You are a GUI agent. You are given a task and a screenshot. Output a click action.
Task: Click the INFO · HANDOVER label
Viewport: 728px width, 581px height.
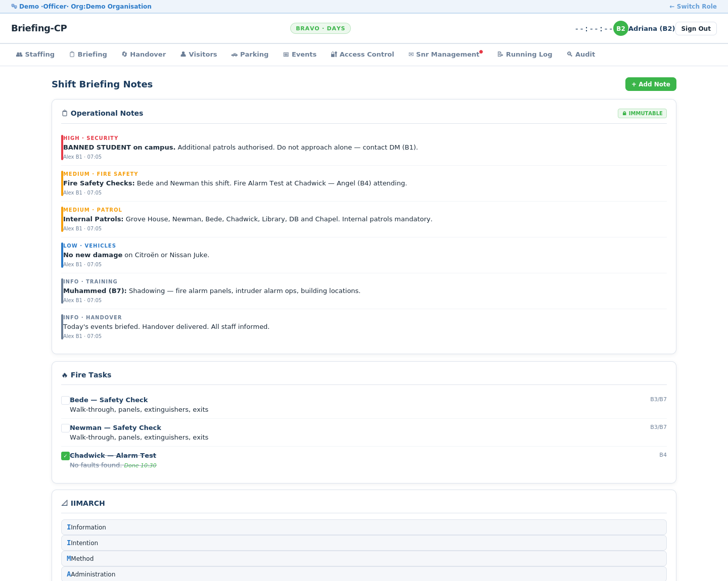pos(93,318)
